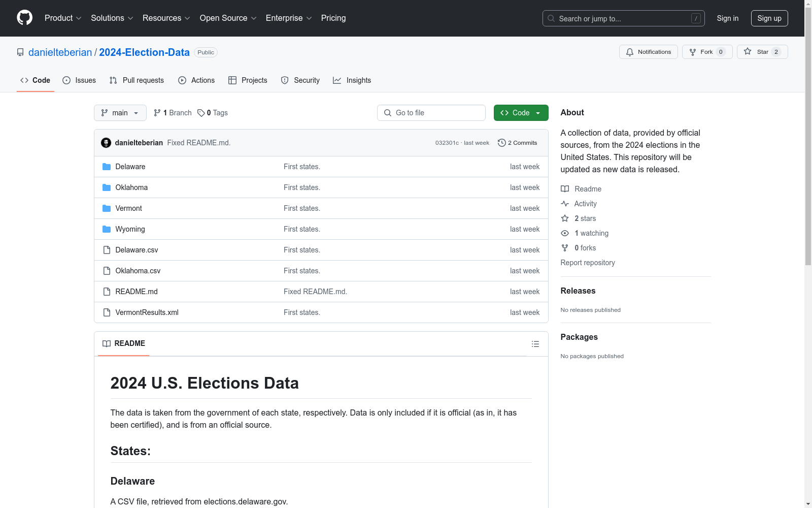Open the main branch selector dropdown
Viewport: 812px width, 508px height.
coord(120,113)
